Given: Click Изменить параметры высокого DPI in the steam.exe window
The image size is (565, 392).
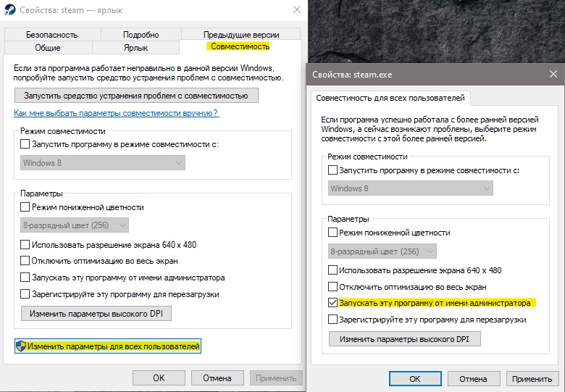Looking at the screenshot, I should pos(404,339).
